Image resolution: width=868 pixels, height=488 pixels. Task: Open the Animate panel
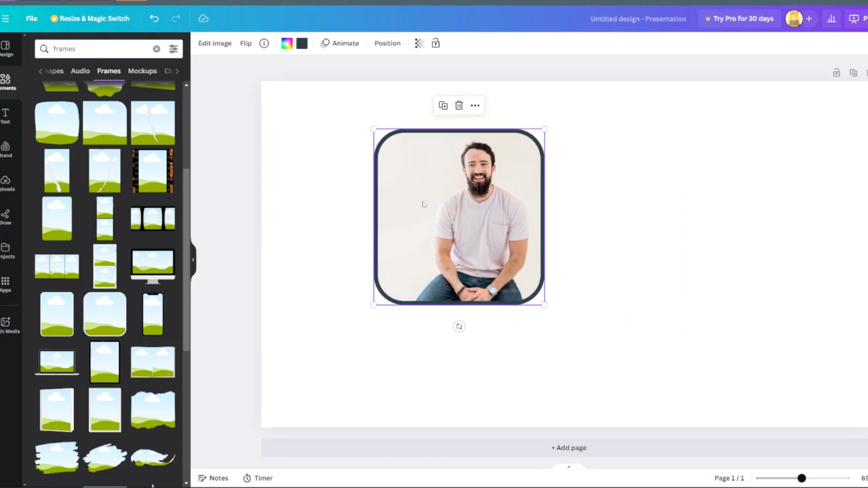tap(340, 43)
